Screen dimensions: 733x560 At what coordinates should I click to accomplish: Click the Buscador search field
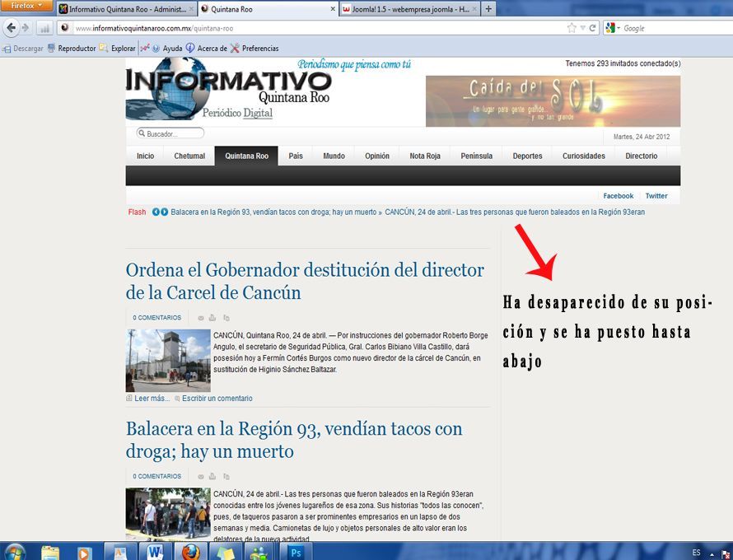click(x=170, y=133)
